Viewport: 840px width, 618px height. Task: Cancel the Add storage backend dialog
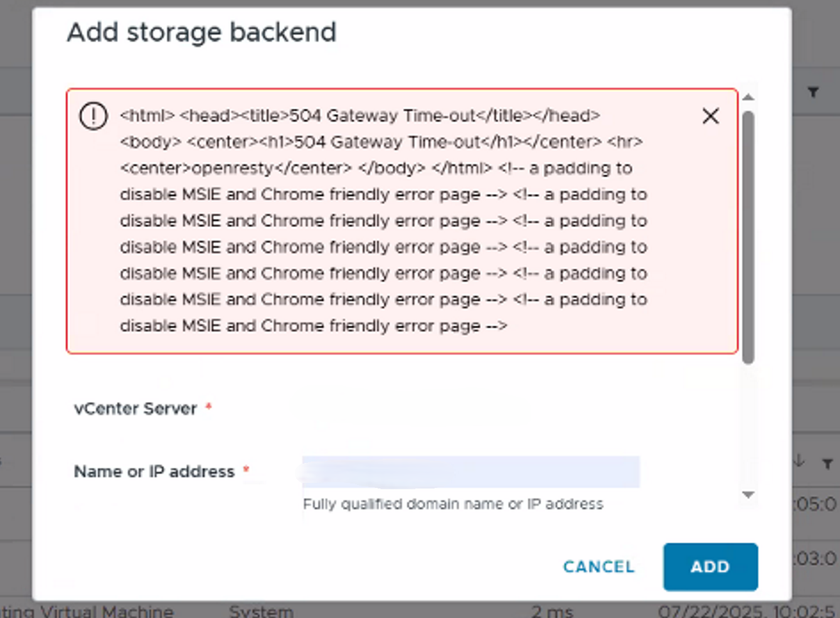(598, 567)
